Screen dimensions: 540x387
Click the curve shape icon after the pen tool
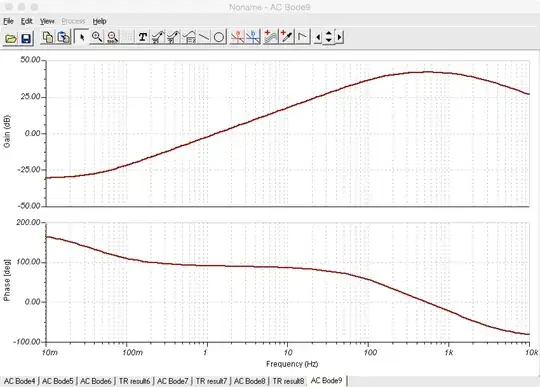point(302,37)
